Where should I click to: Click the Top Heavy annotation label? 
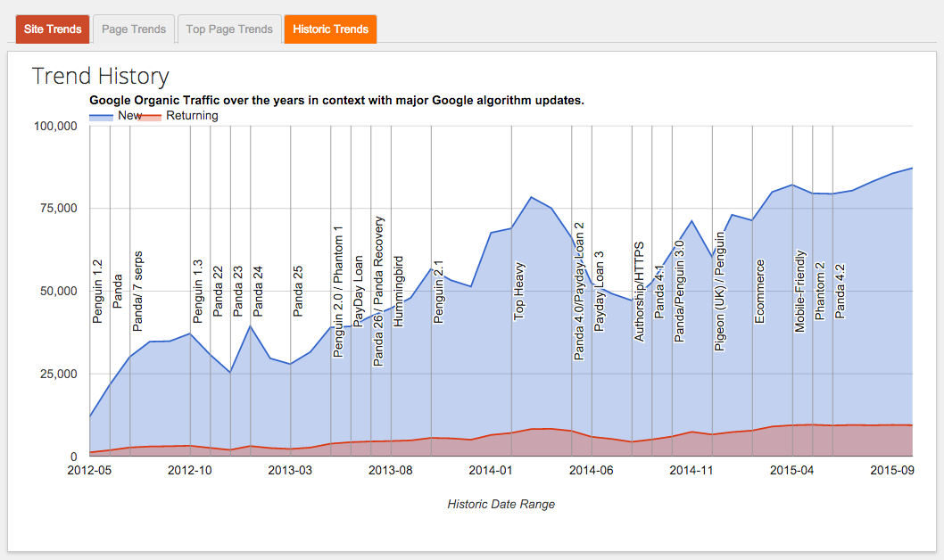518,291
